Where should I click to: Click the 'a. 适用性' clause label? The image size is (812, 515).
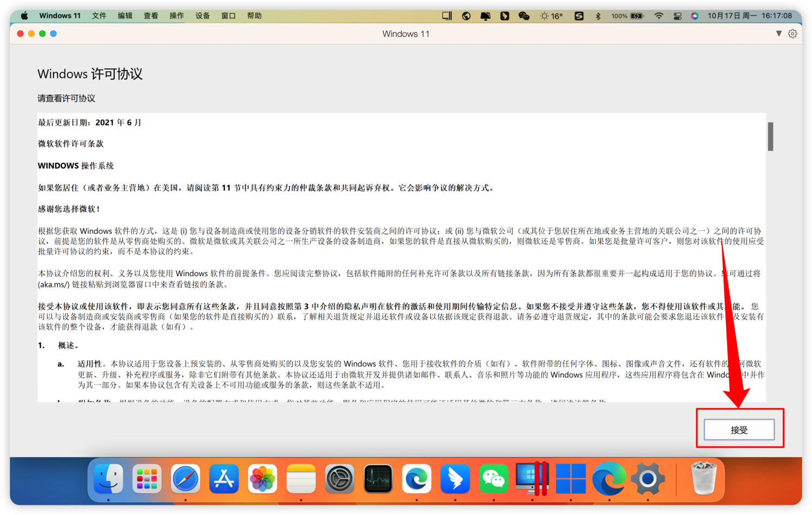(x=80, y=364)
